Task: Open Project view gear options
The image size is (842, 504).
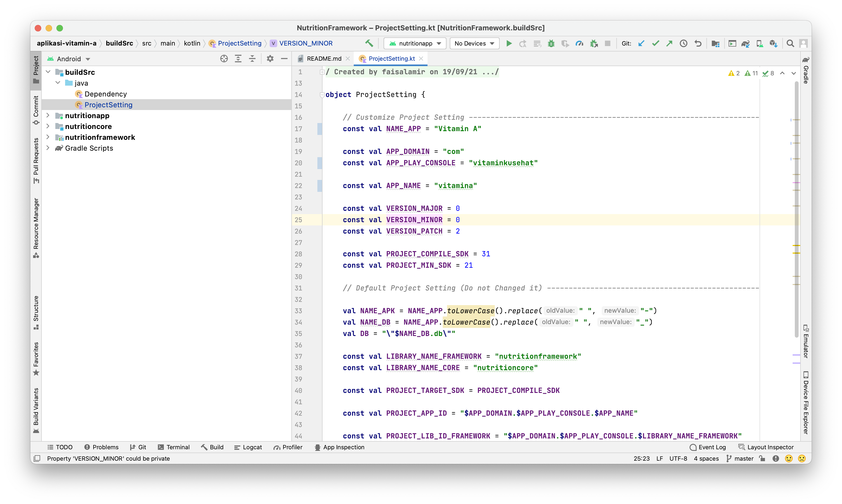Action: 270,59
